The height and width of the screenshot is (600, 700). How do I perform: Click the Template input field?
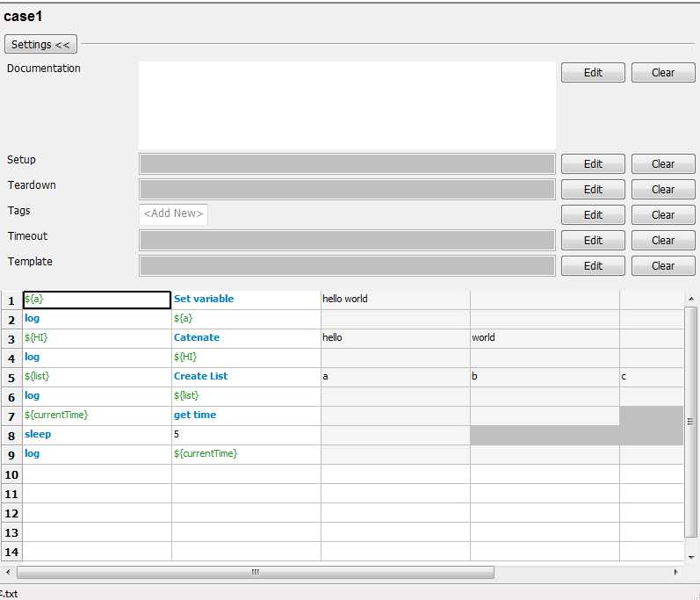coord(347,265)
